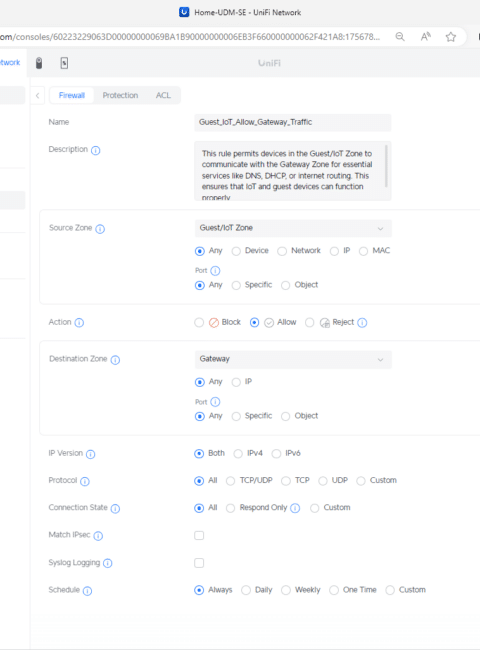This screenshot has height=650, width=480.
Task: Show info for Protocol
Action: (85, 481)
